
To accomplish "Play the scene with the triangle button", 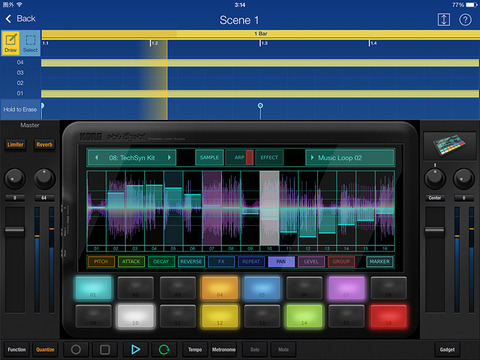I will pyautogui.click(x=135, y=349).
